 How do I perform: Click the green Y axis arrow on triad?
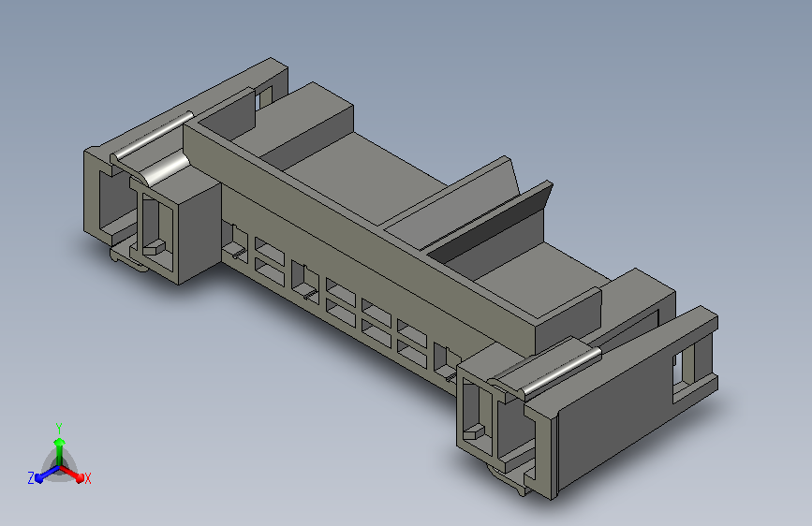60,451
